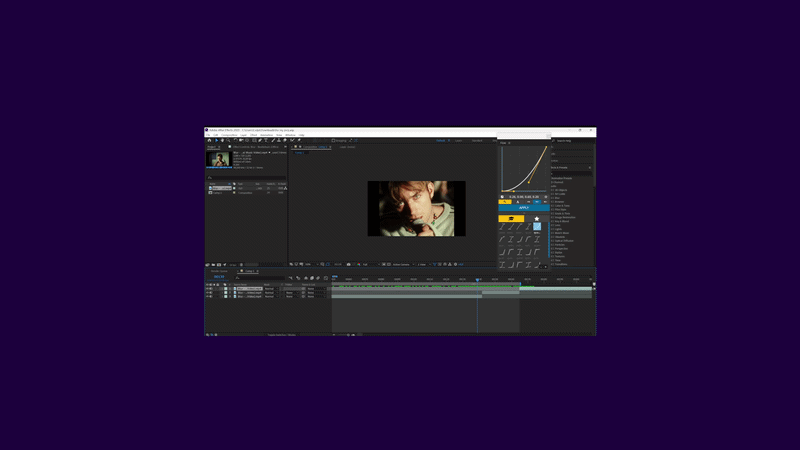The width and height of the screenshot is (800, 450).
Task: Click the timeline Frame Blending enable icon
Action: click(x=312, y=278)
